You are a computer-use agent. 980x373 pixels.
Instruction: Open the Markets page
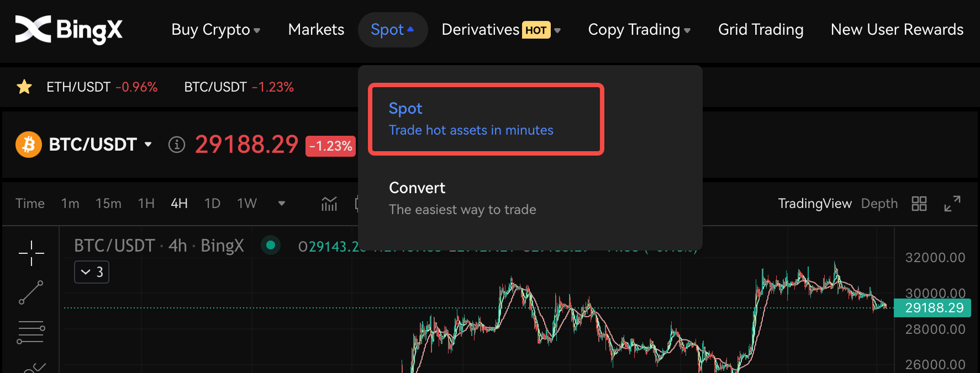pos(316,30)
